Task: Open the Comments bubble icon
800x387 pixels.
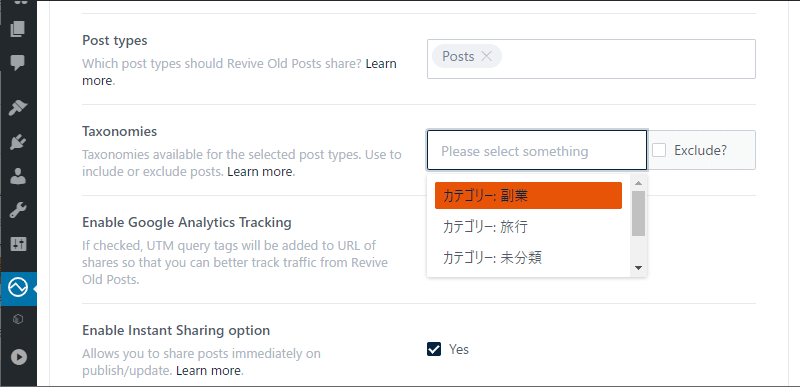Action: click(18, 63)
